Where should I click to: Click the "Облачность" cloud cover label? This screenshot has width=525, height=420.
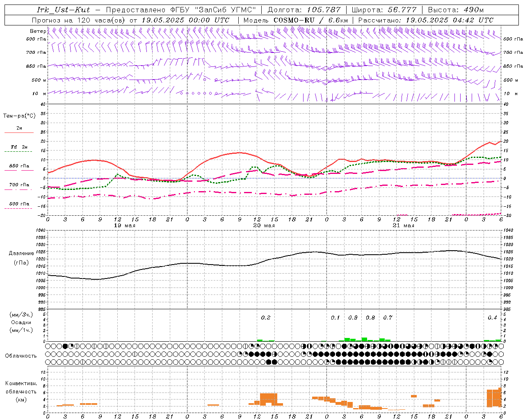pos(21,356)
